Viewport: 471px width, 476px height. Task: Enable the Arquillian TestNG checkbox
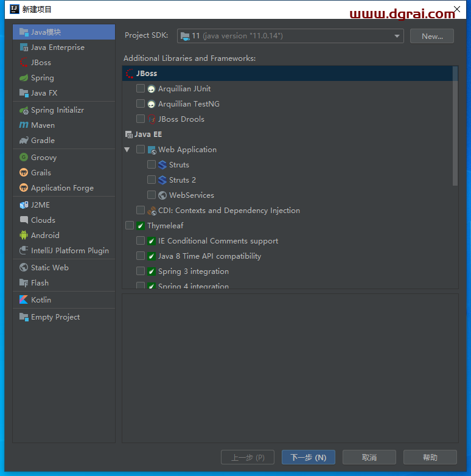[x=140, y=103]
